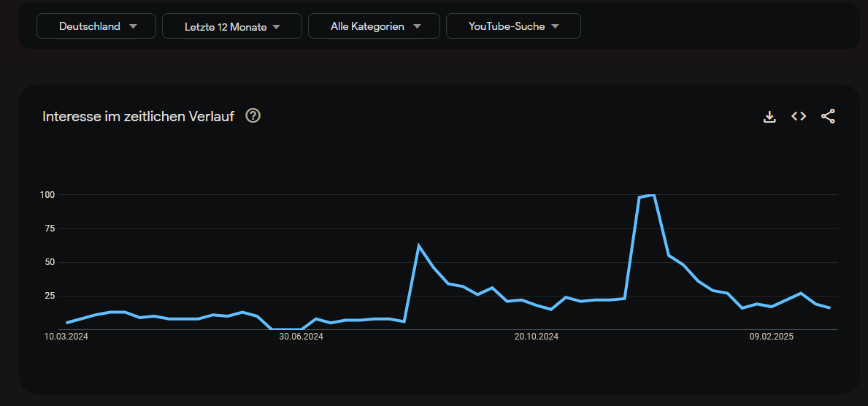Open the Alle Kategorien dropdown

click(x=375, y=26)
